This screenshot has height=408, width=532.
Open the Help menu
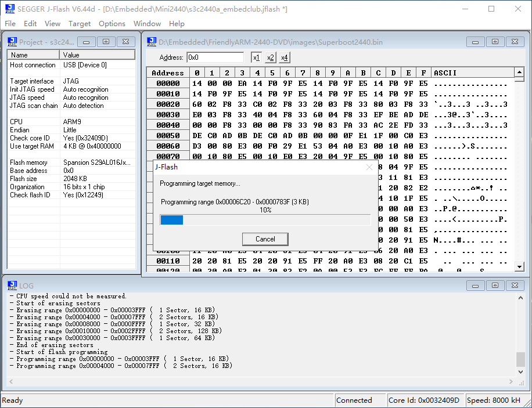coord(177,23)
